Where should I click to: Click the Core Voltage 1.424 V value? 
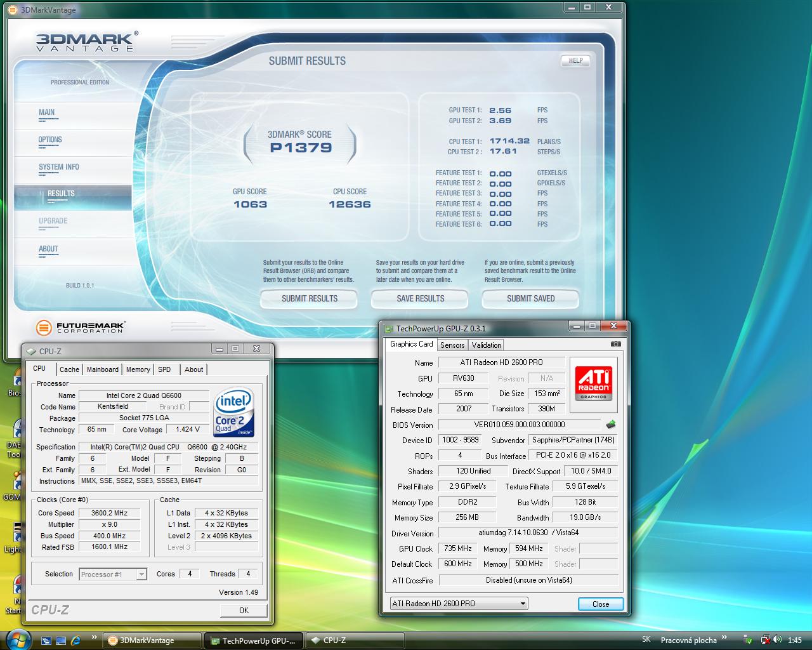click(188, 430)
